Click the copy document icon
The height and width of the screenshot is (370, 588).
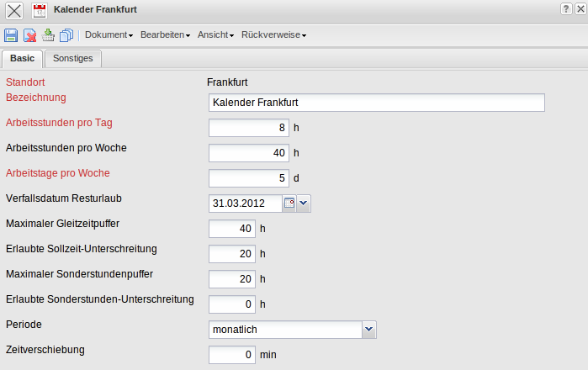pyautogui.click(x=66, y=35)
